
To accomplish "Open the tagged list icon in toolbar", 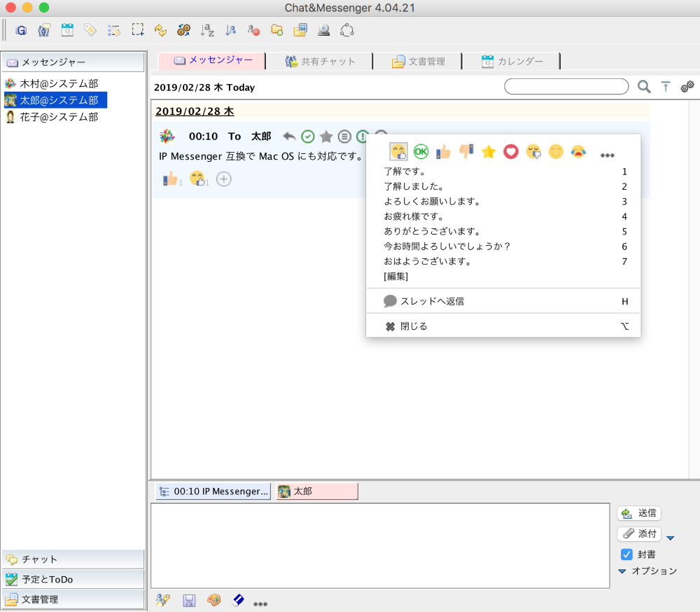I will click(114, 30).
